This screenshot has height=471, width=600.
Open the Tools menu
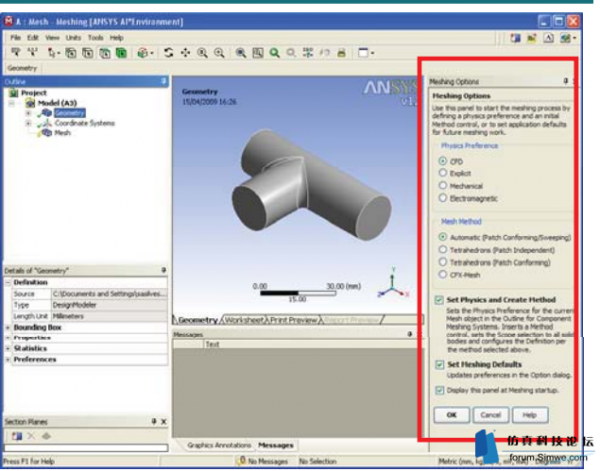tap(96, 37)
